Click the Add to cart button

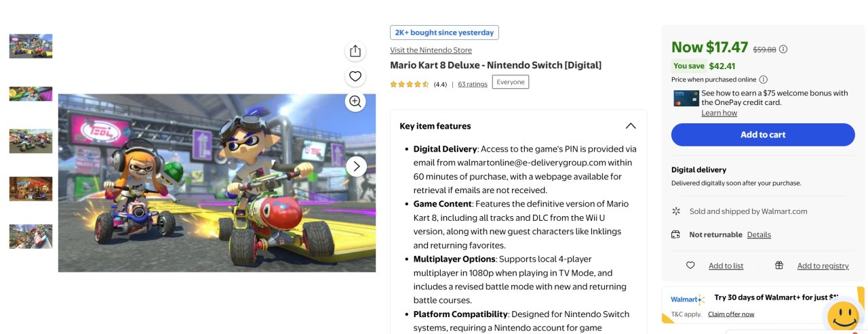tap(763, 135)
